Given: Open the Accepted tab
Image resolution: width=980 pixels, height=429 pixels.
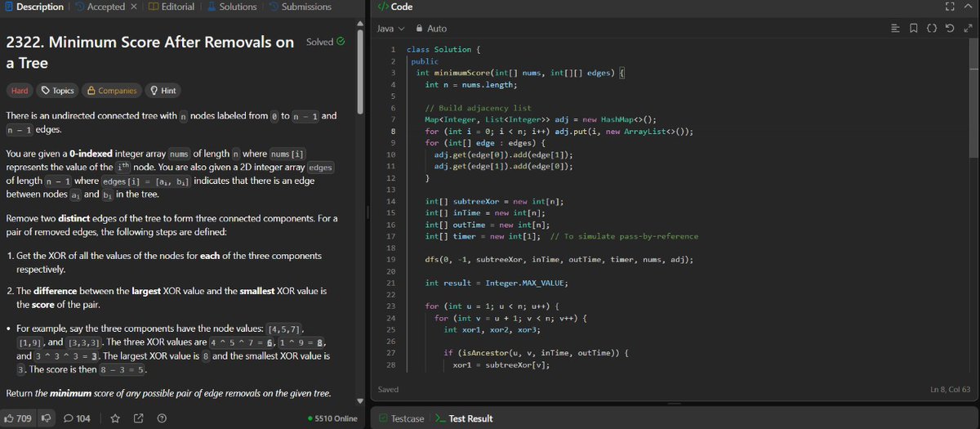Looking at the screenshot, I should point(100,7).
